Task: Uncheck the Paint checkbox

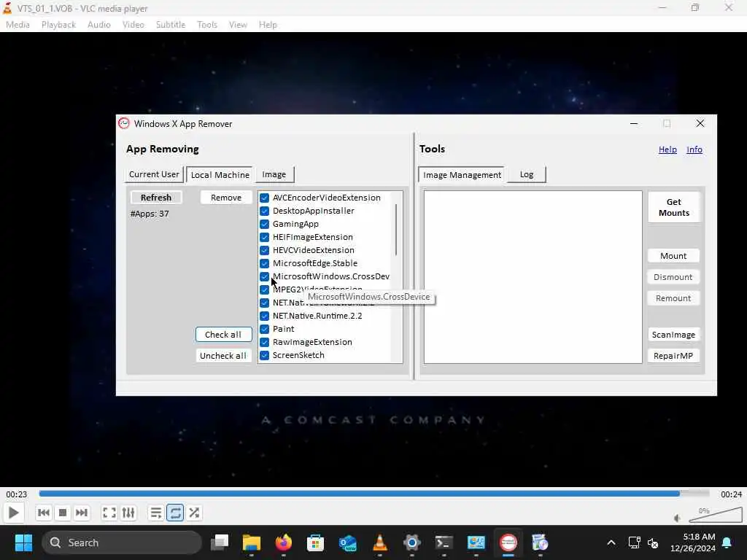Action: (264, 329)
